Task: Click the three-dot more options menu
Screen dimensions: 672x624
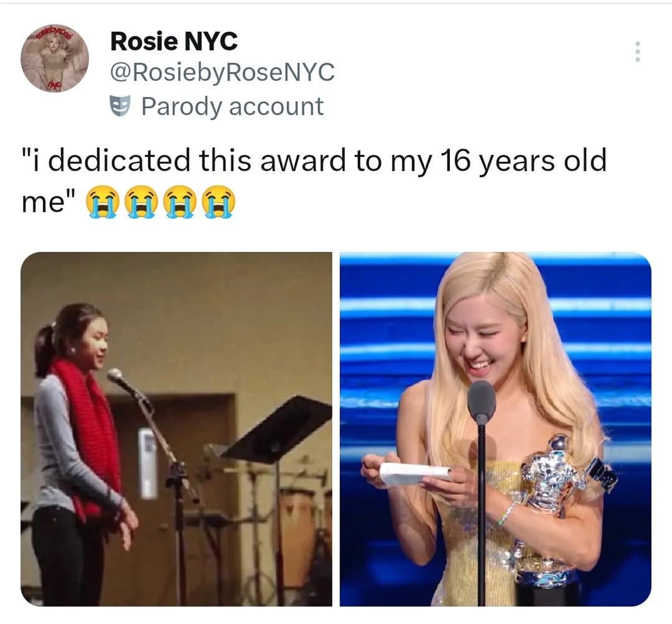Action: pos(637,52)
